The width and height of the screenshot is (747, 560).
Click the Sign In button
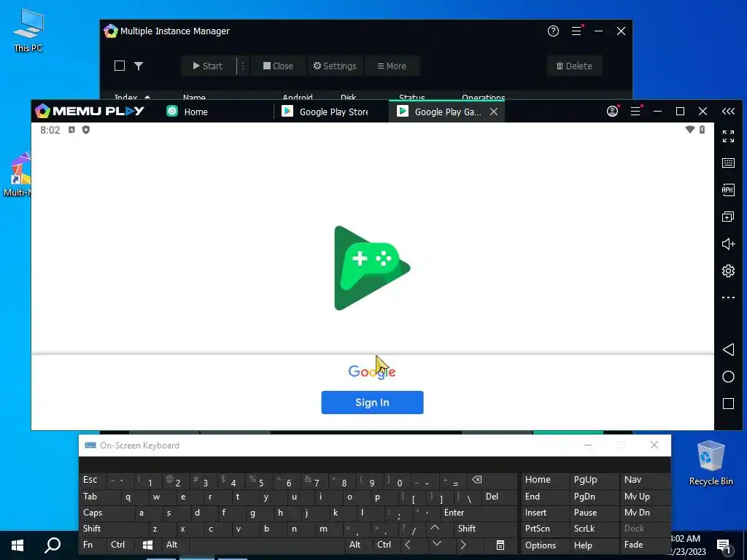pos(372,402)
